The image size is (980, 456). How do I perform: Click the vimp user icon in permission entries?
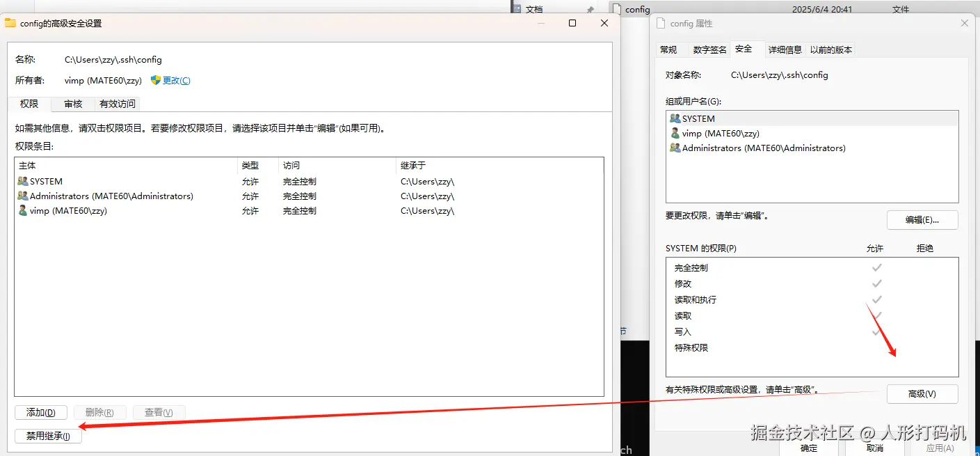pos(23,210)
